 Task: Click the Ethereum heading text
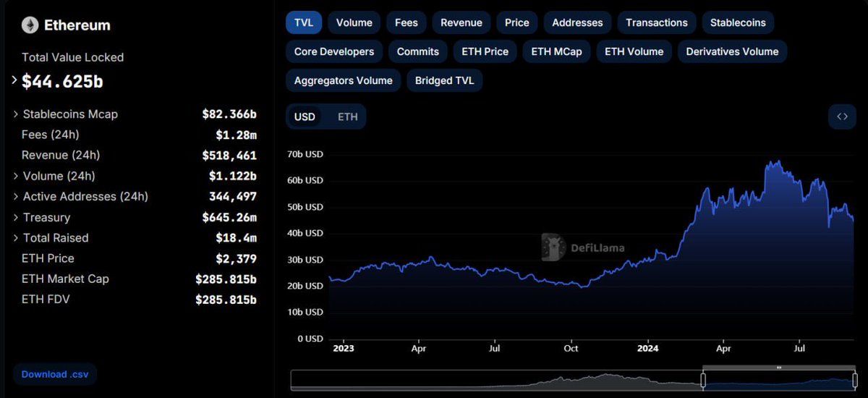(x=77, y=25)
